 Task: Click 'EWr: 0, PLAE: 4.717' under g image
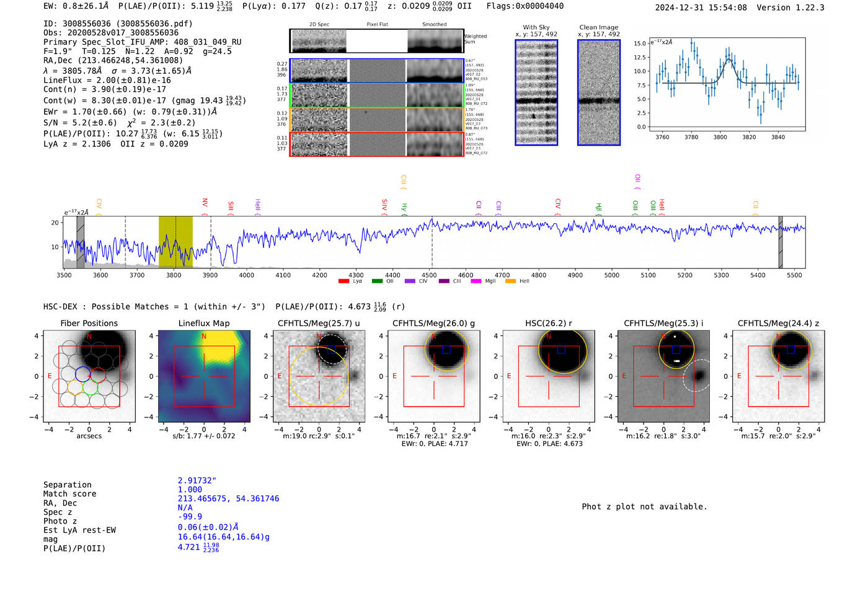point(435,443)
